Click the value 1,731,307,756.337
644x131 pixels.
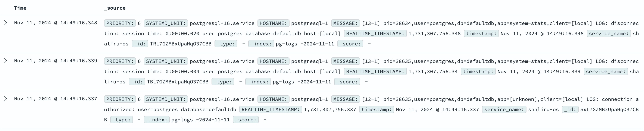[330, 109]
